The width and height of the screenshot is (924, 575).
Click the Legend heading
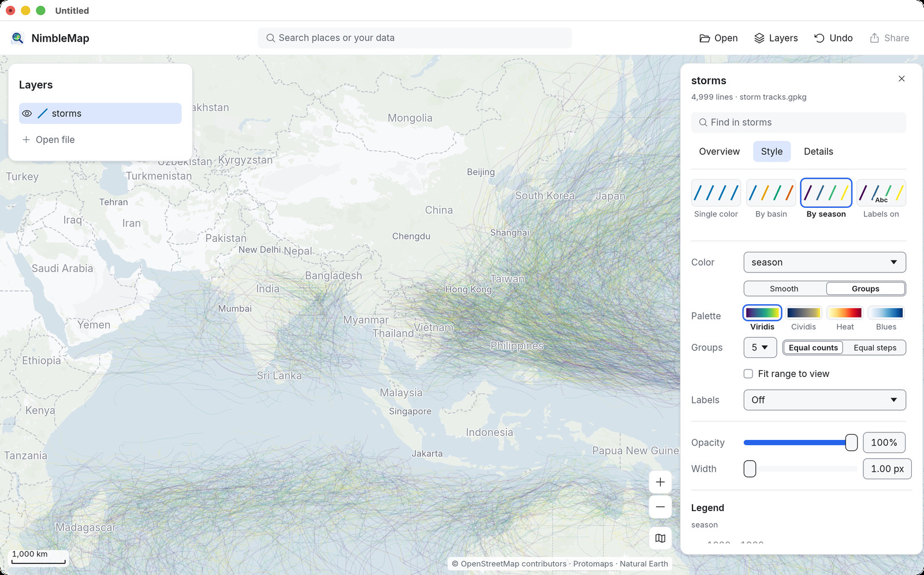point(707,508)
